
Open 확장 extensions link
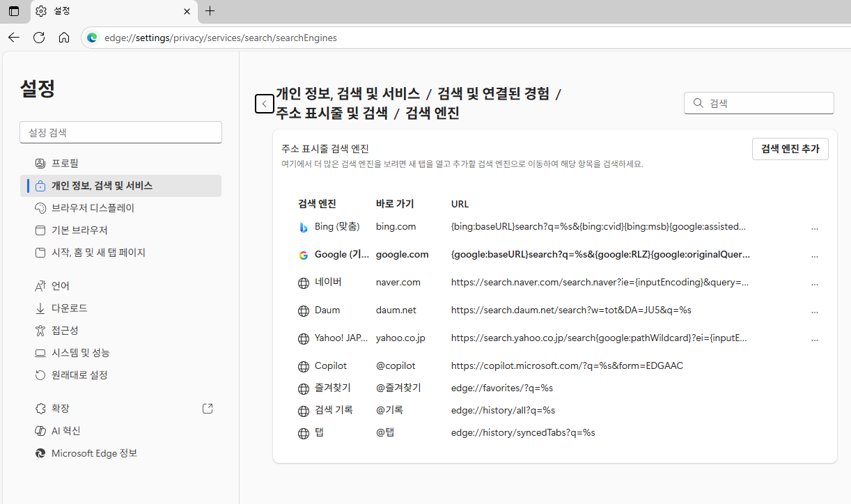pos(121,408)
